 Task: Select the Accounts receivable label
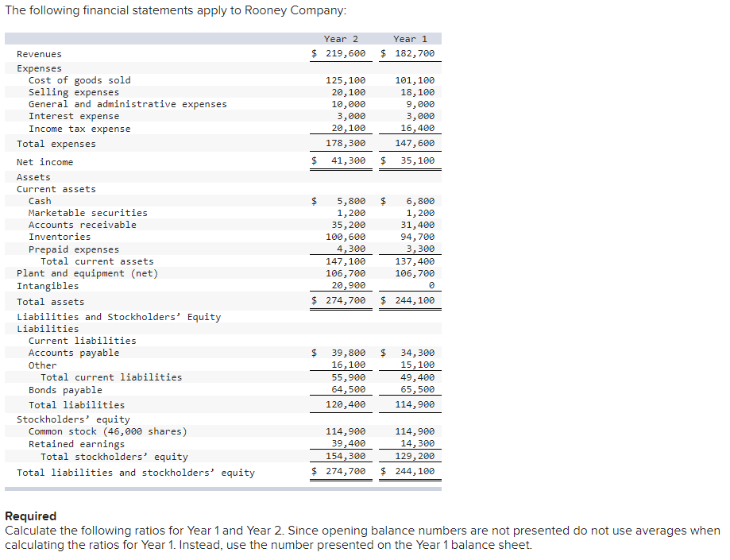pyautogui.click(x=83, y=225)
